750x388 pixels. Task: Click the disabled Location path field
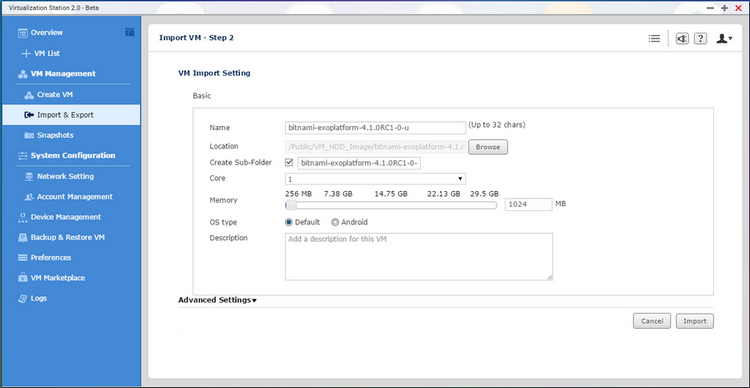pyautogui.click(x=375, y=146)
